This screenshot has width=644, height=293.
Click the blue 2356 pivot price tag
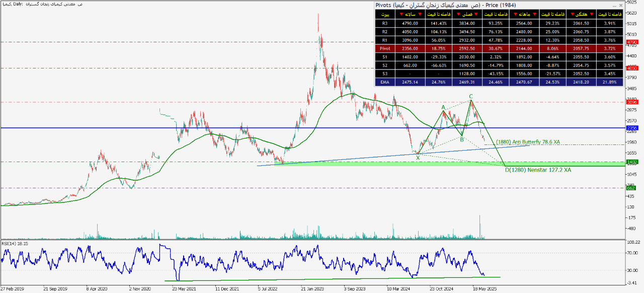pyautogui.click(x=632, y=128)
